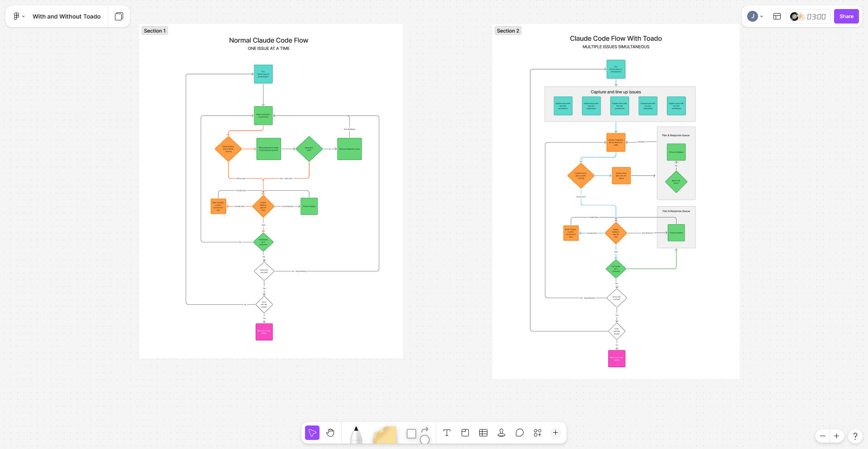Screen dimensions: 868x449
Task: Insert a table with Table tool
Action: pos(483,433)
